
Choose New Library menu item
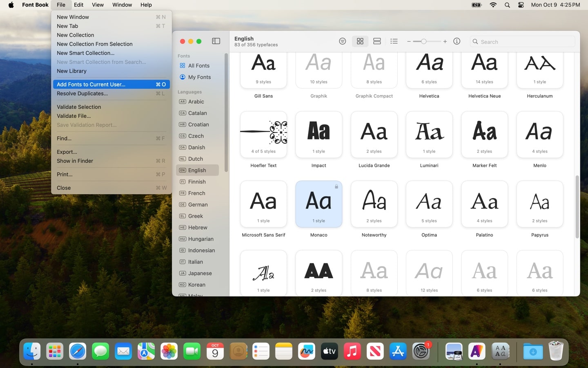click(111, 71)
